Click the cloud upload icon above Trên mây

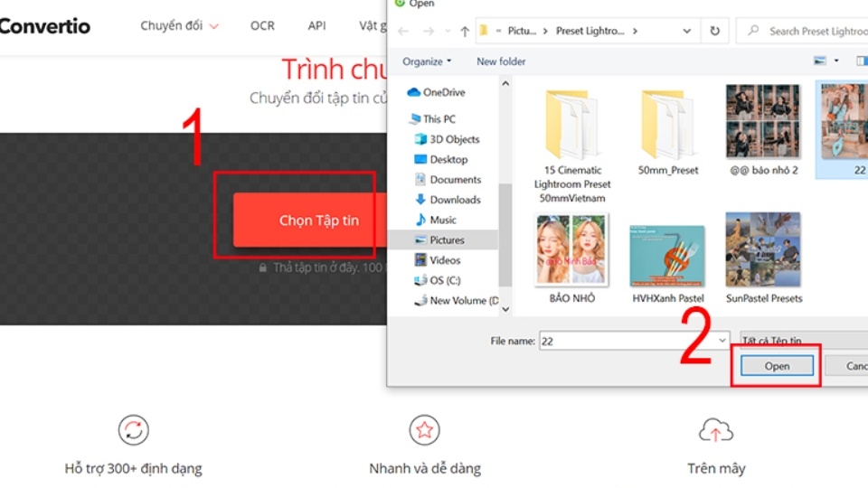(716, 430)
